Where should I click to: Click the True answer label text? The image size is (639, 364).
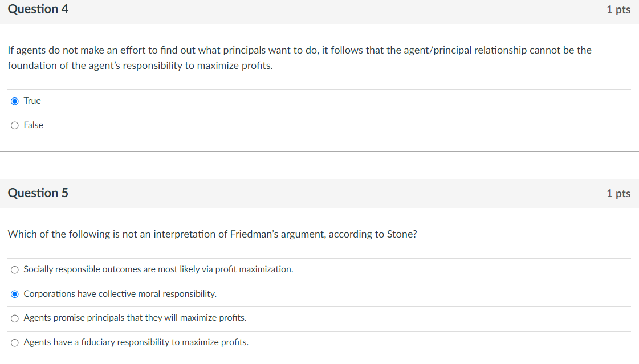click(x=32, y=101)
